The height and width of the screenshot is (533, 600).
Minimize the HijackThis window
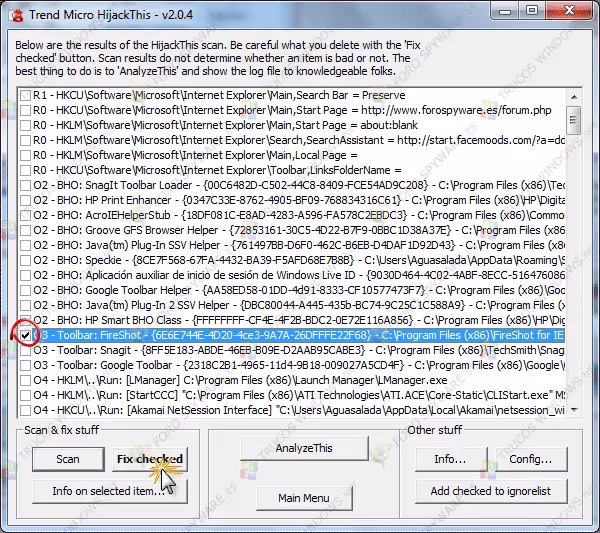(x=505, y=11)
